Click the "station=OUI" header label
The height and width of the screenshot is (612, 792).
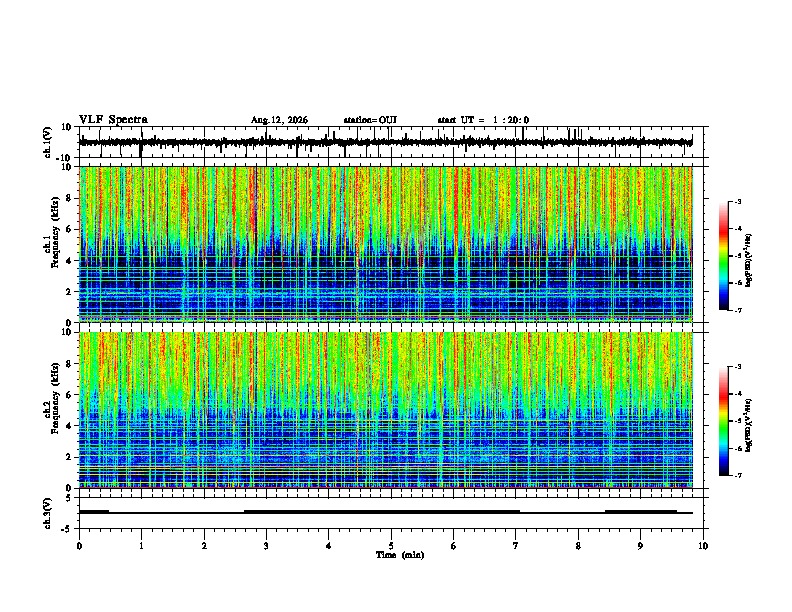point(370,120)
